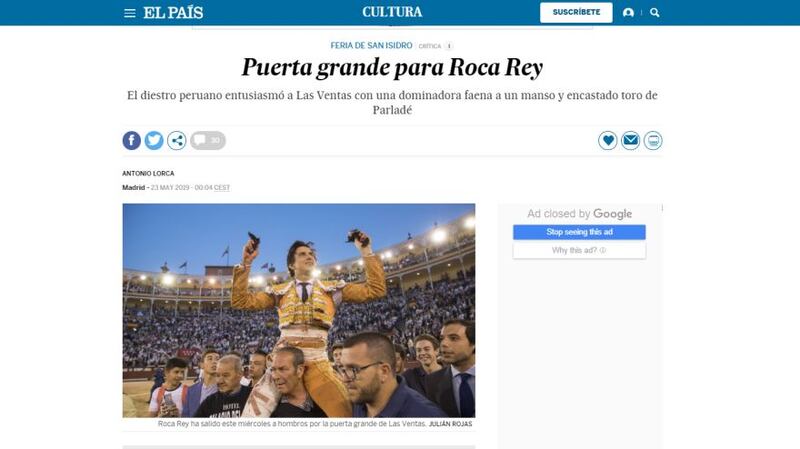Open the Feria de San Isidro tag
800x449 pixels.
click(371, 45)
